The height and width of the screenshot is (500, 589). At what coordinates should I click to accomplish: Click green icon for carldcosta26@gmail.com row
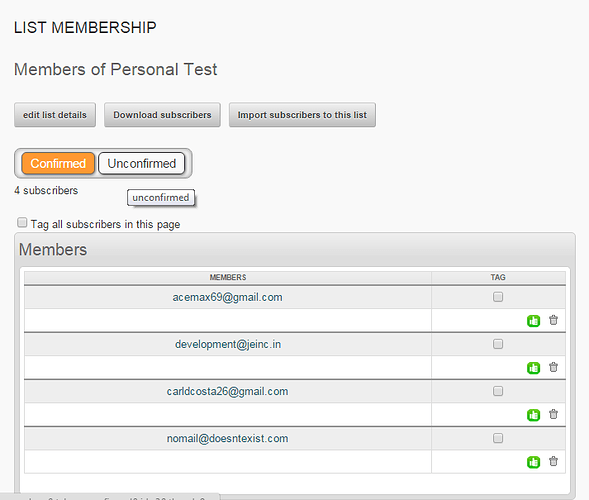pos(533,415)
